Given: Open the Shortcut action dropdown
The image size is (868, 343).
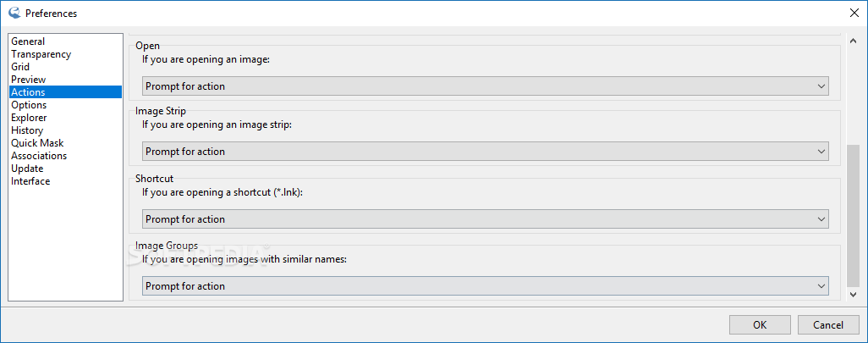Looking at the screenshot, I should click(x=485, y=219).
